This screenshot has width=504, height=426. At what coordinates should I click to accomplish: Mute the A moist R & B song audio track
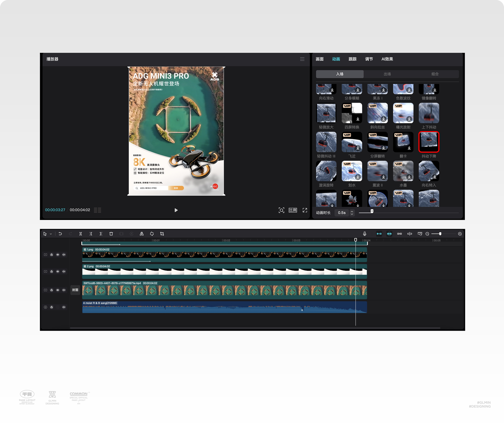point(64,307)
